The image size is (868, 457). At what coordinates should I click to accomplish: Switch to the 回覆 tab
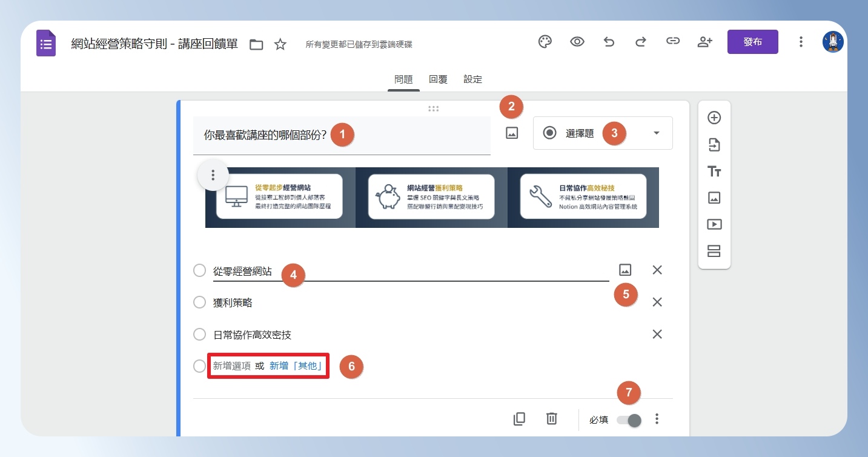tap(438, 79)
